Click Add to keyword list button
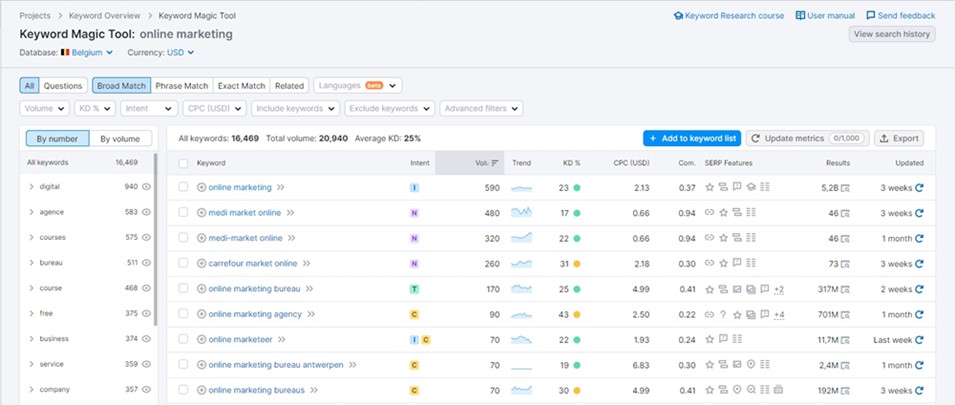The width and height of the screenshot is (955, 405). click(691, 138)
